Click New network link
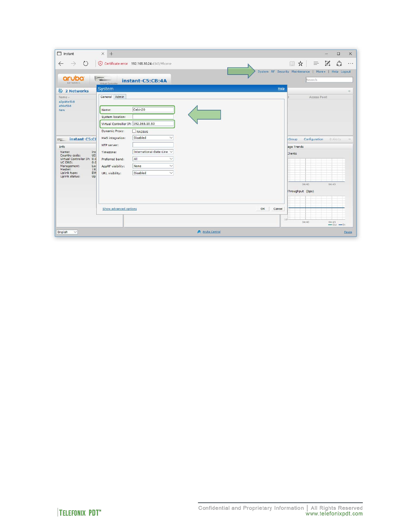Image resolution: width=411 pixels, height=532 pixels. (62, 110)
